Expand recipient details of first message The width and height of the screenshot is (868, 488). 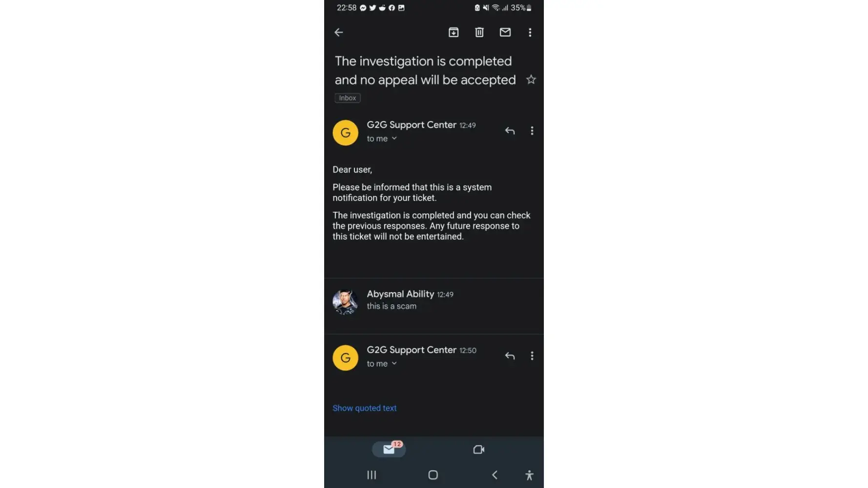click(x=382, y=139)
